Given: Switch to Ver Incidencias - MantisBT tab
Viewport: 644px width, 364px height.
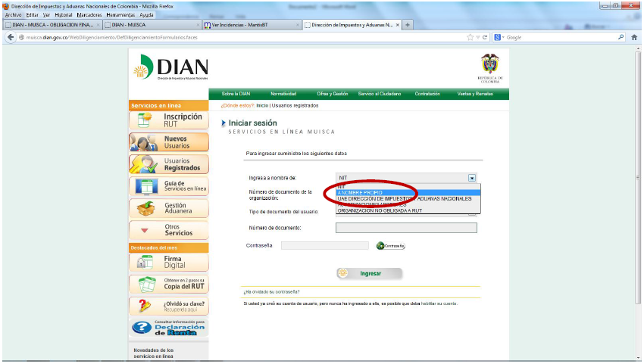Looking at the screenshot, I should pos(252,25).
